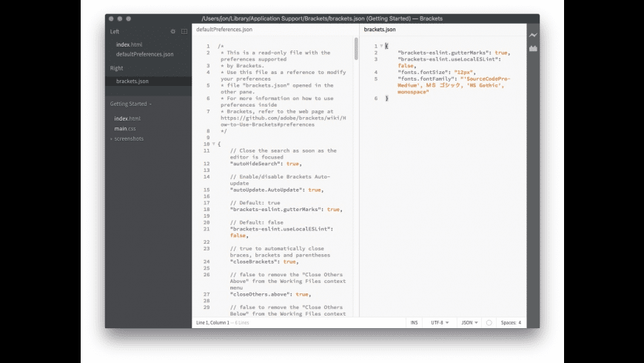
Task: Open the UTF-8 encoding dropdown
Action: point(440,323)
